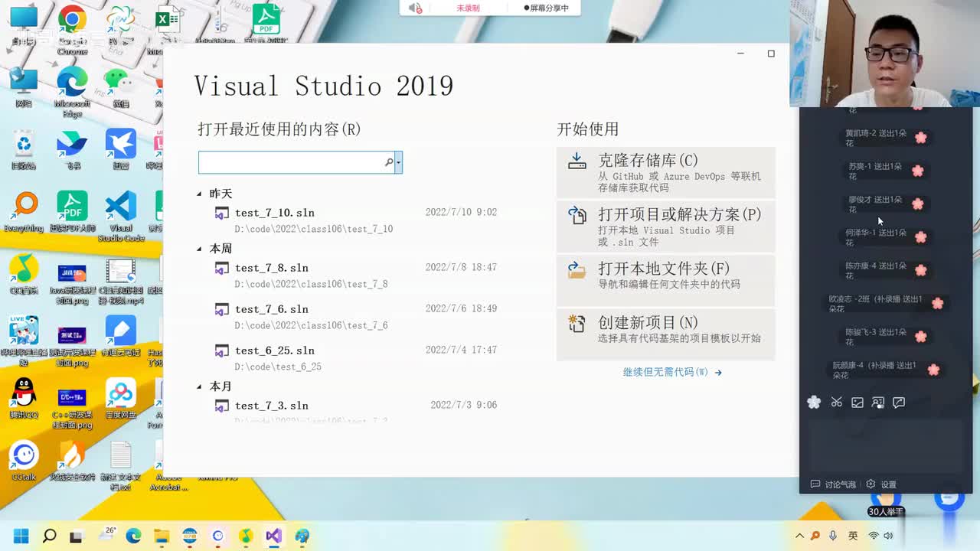This screenshot has height=551, width=980.
Task: Open test_7_10.sln recent solution
Action: (354, 220)
